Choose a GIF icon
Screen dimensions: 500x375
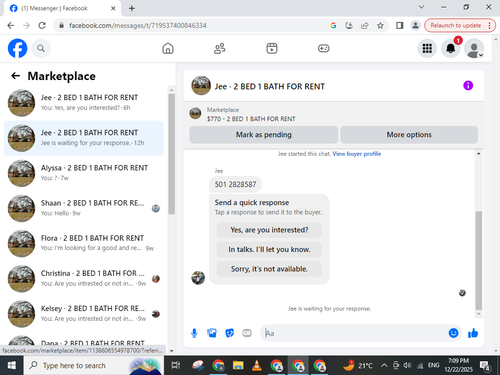pos(247,333)
